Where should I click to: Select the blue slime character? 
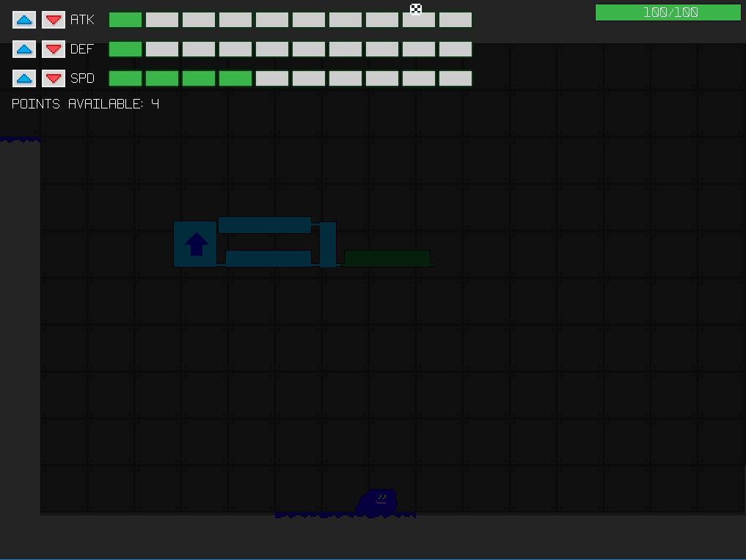378,502
